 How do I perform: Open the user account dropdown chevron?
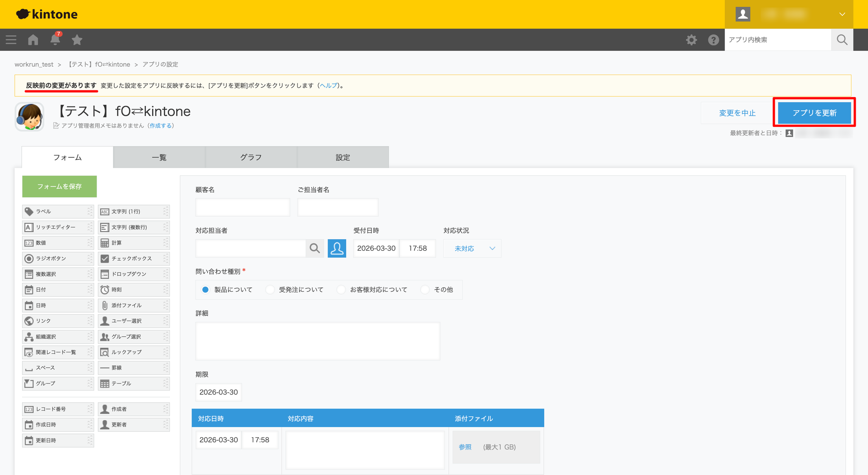[842, 14]
